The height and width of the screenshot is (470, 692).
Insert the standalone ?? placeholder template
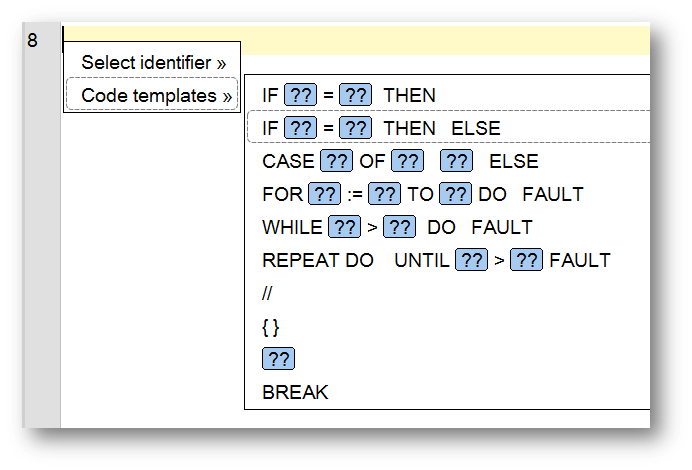(x=278, y=359)
